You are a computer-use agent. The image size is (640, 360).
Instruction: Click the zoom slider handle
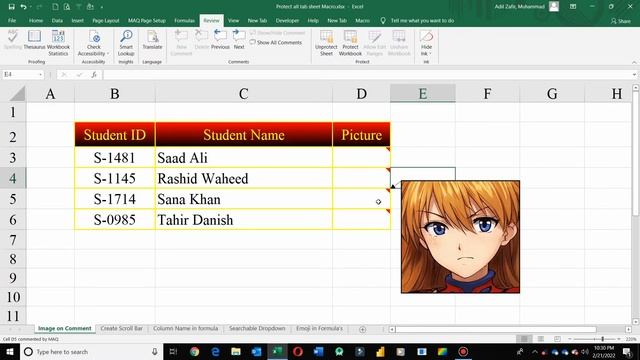(602, 339)
